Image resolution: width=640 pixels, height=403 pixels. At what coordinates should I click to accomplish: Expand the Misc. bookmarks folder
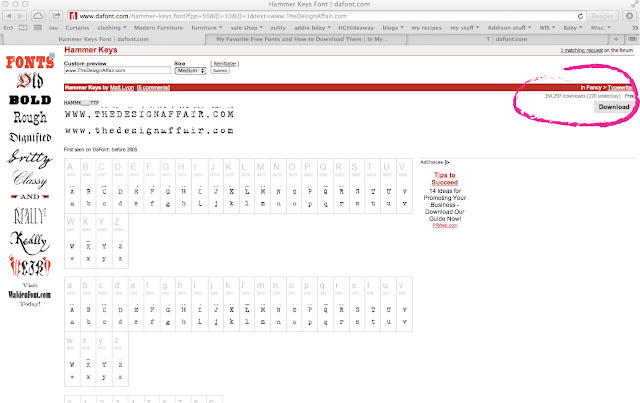click(600, 28)
